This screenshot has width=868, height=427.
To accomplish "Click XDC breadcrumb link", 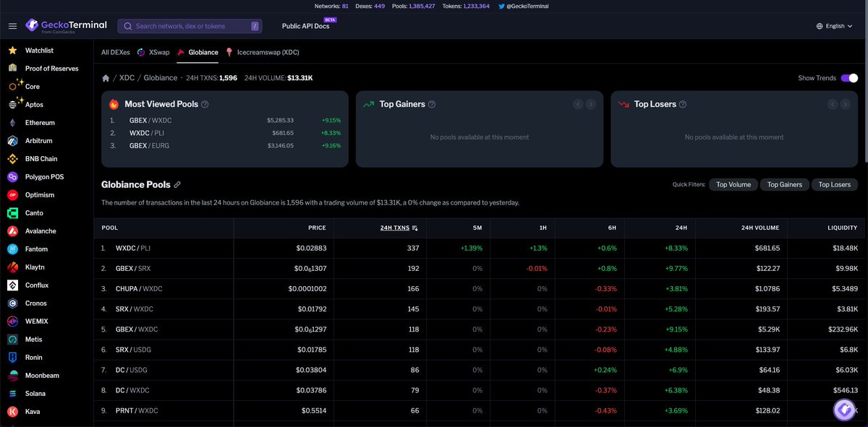I will tap(127, 78).
